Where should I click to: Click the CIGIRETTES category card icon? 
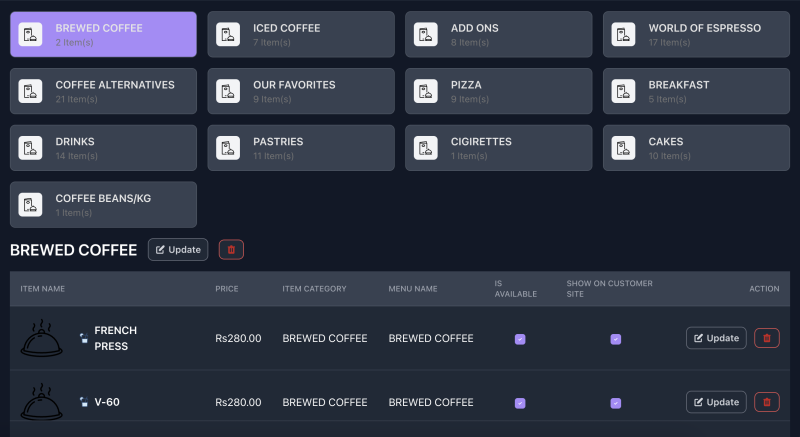tap(426, 148)
